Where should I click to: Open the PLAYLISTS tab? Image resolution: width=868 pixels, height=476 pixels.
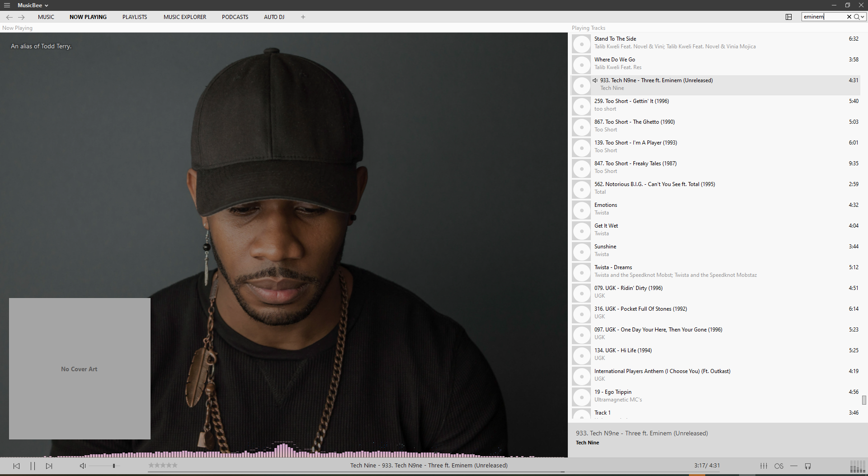point(135,17)
